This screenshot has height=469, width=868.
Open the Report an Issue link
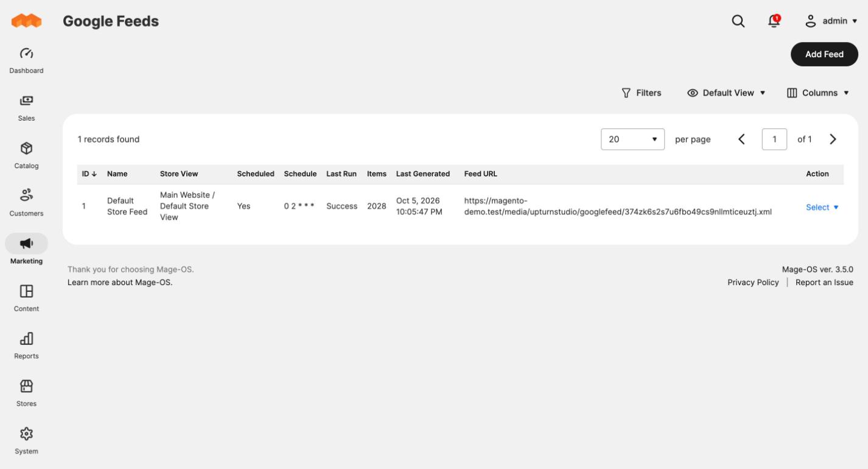point(824,282)
